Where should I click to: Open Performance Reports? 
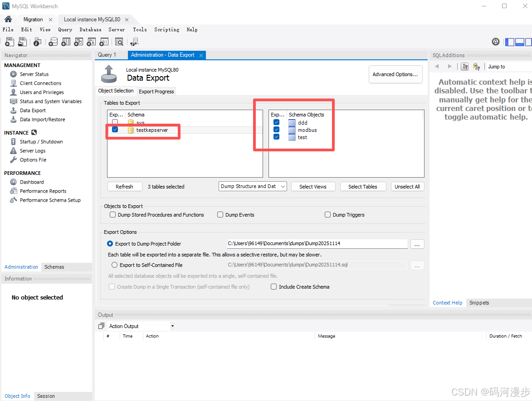(43, 191)
